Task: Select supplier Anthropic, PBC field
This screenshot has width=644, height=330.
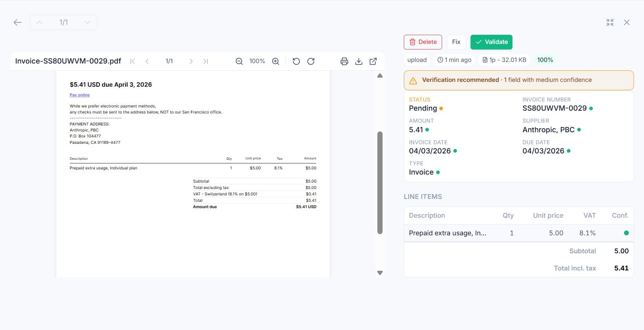Action: (548, 130)
